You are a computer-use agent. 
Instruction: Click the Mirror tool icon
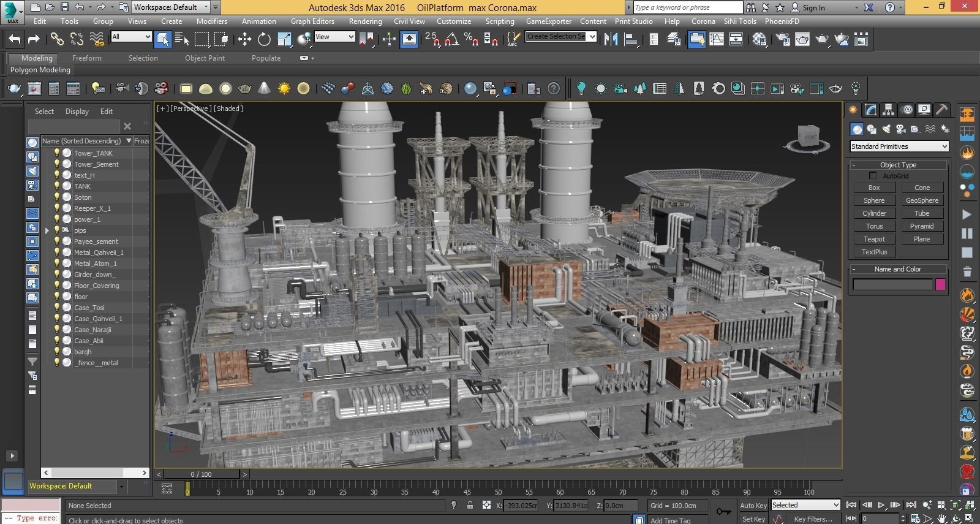pyautogui.click(x=611, y=40)
